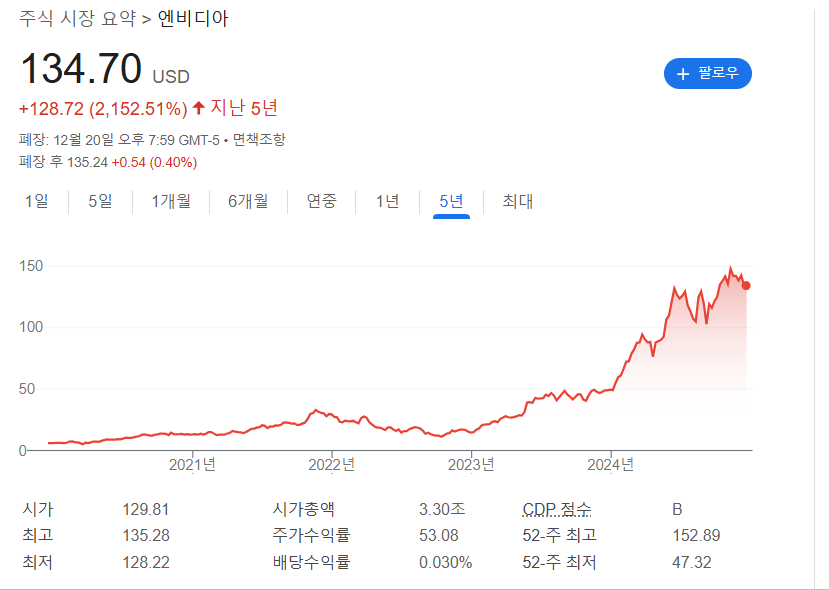Click the 최고 value 135.28
Screen dimensions: 829x590
[x=146, y=536]
